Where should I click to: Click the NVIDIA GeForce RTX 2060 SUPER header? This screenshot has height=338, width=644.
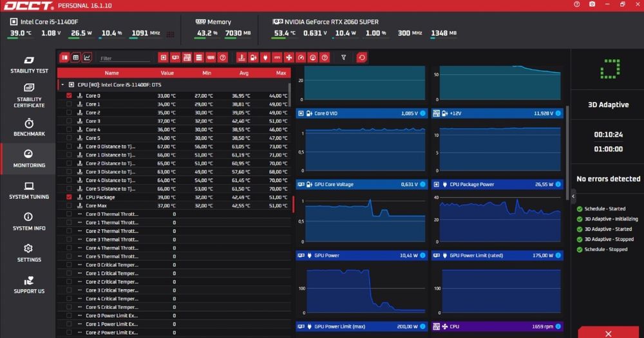tap(332, 22)
